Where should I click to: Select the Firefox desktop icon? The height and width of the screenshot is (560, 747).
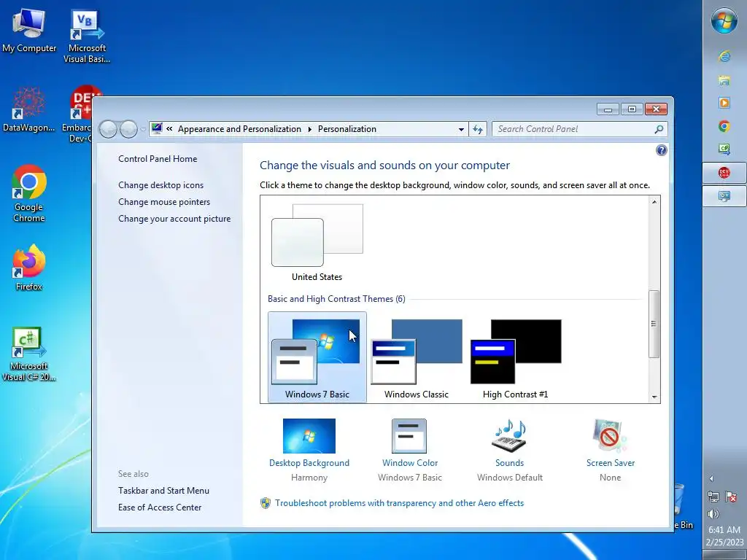(29, 267)
